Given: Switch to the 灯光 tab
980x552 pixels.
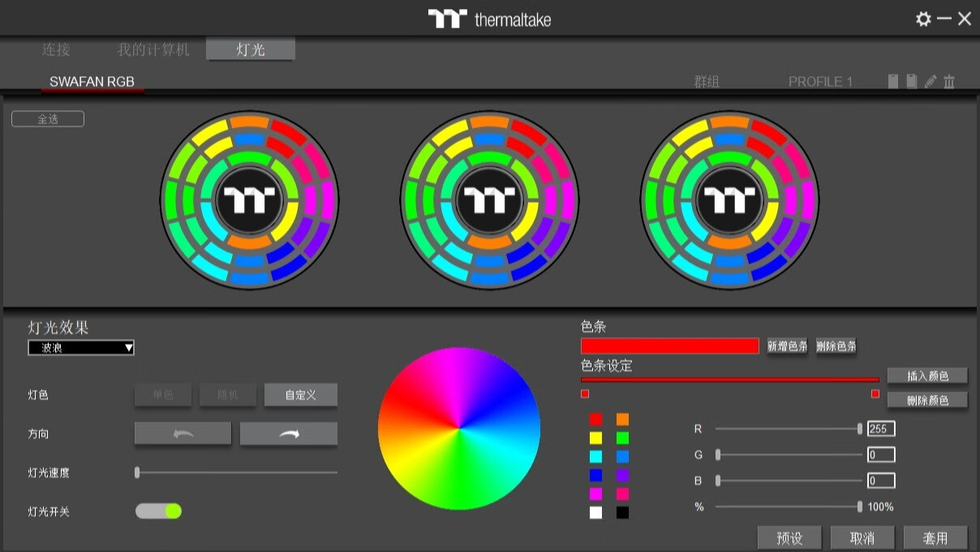Looking at the screenshot, I should (x=251, y=49).
